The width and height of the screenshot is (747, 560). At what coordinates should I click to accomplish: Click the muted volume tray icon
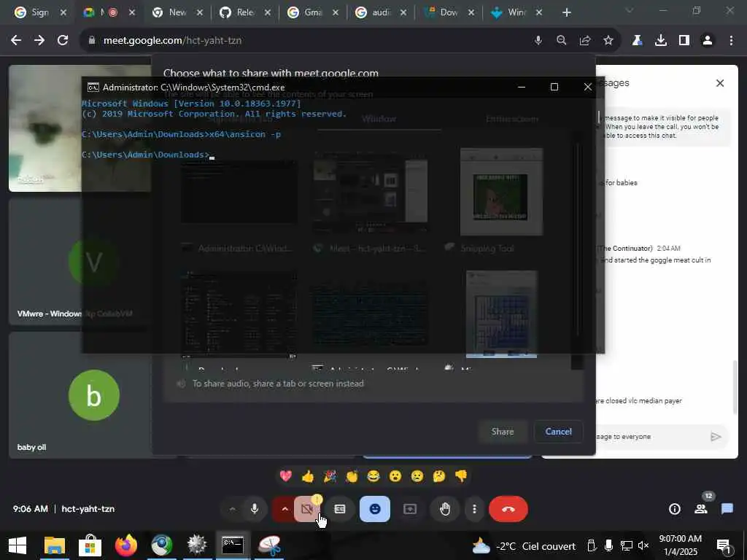643,545
